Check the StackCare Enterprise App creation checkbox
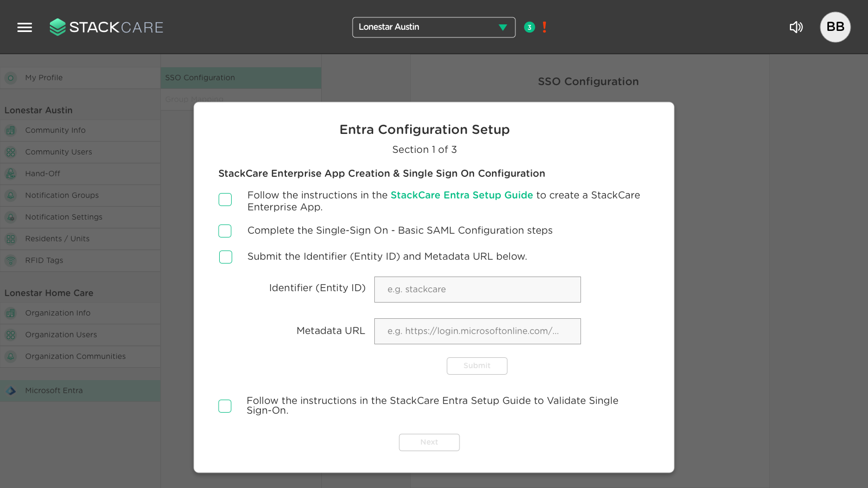Screen dimensions: 868x488 (225, 200)
